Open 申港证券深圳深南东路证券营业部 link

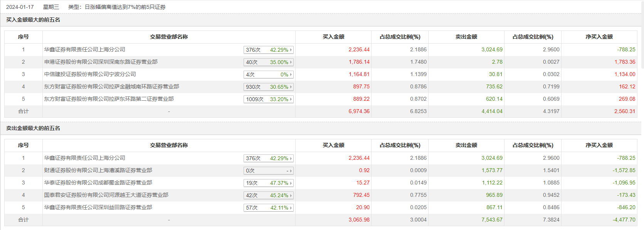101,62
